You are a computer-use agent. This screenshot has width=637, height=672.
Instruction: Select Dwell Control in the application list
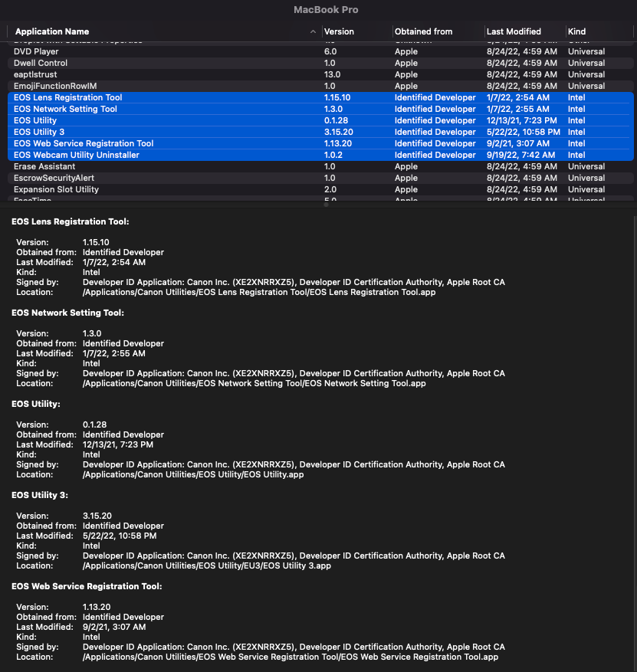click(41, 63)
